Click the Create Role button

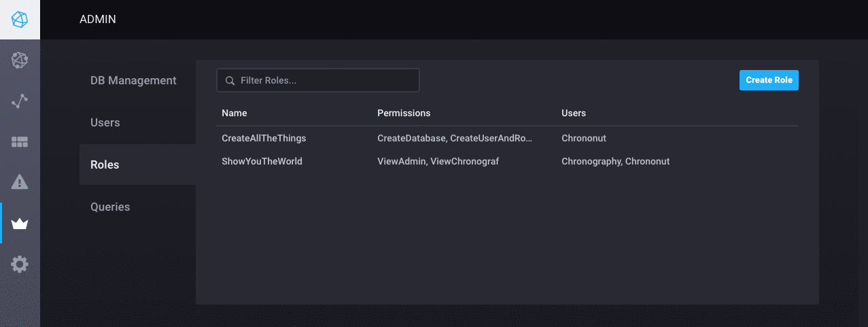pyautogui.click(x=769, y=80)
